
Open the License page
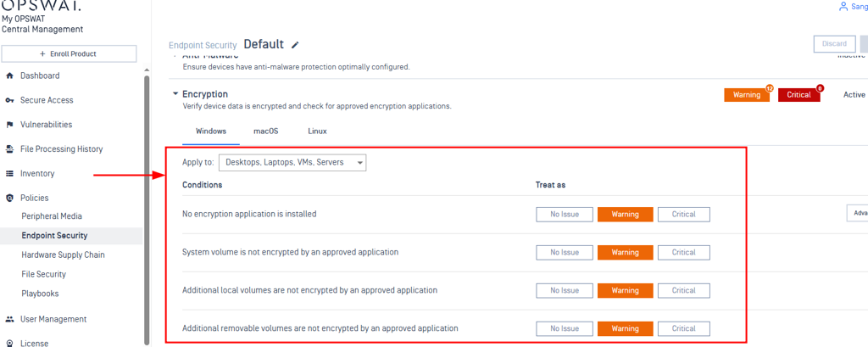click(x=34, y=343)
